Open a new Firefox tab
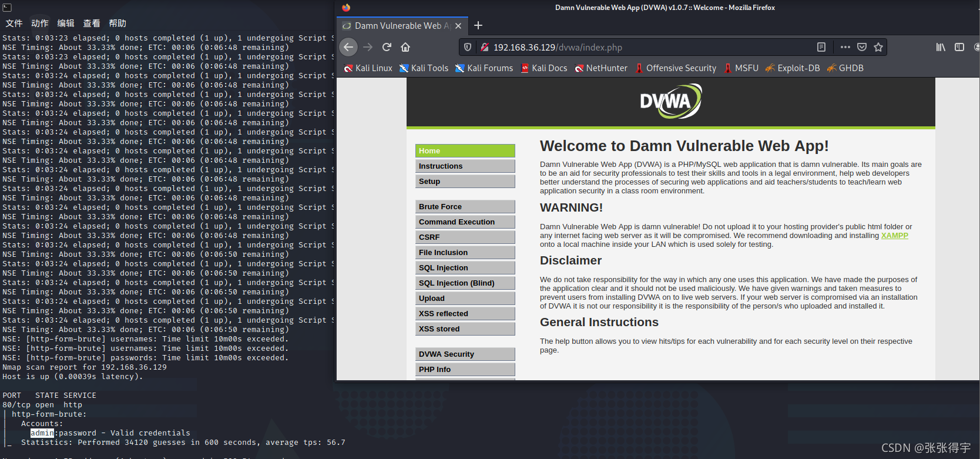 coord(478,25)
